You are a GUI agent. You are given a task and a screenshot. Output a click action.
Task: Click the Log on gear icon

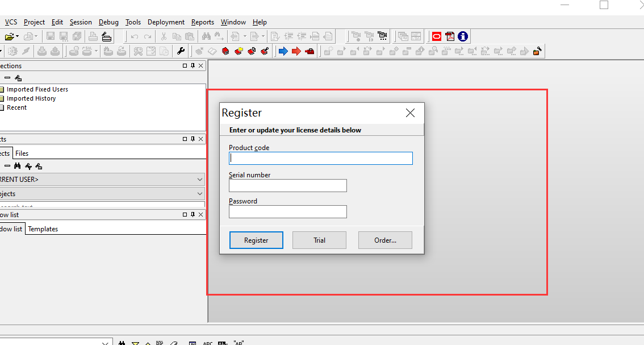point(12,51)
